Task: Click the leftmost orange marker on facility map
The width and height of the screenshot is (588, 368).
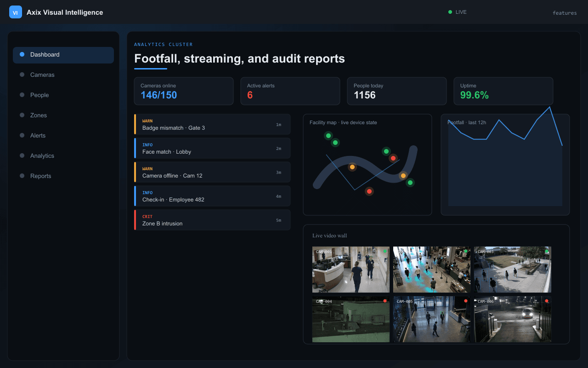Action: (x=352, y=167)
